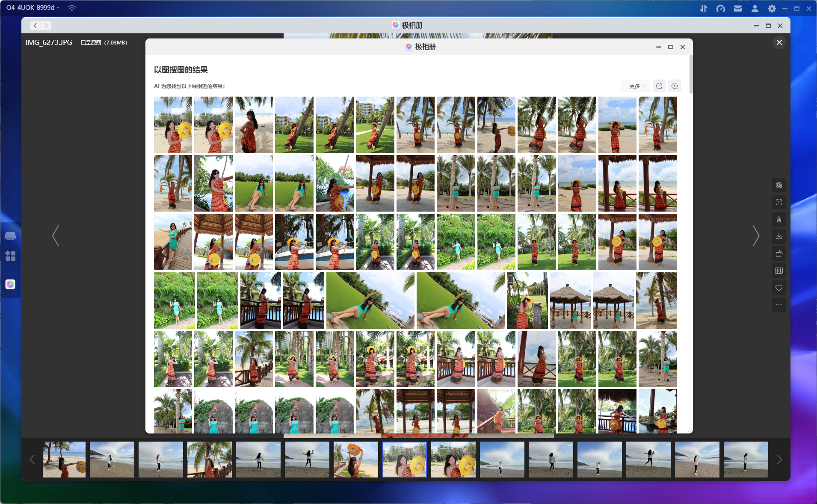Select highlighted filmstrip thumbnail with yellow hat
The image size is (817, 504).
tap(405, 460)
